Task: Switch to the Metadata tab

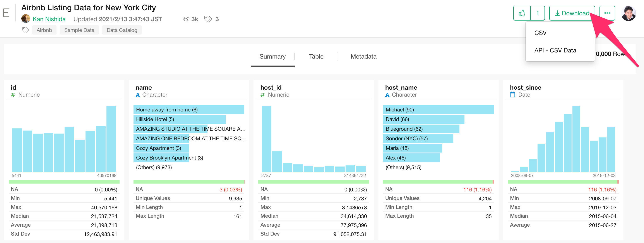Action: tap(363, 57)
